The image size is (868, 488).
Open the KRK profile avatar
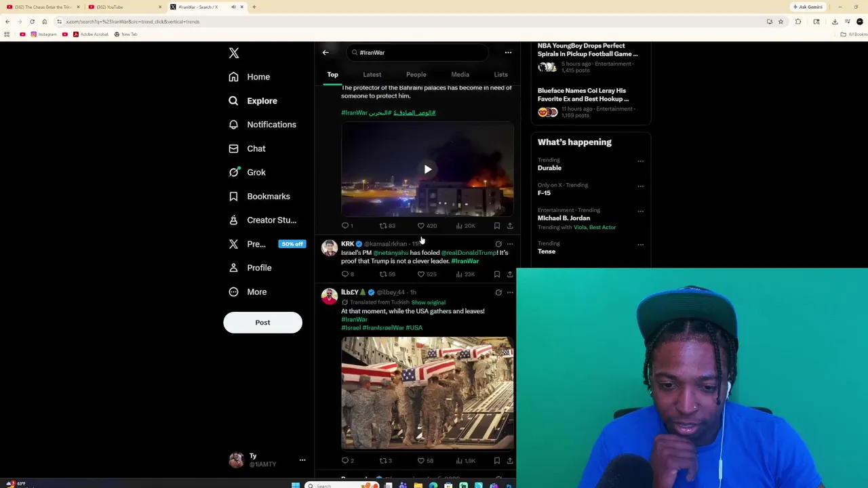point(330,248)
